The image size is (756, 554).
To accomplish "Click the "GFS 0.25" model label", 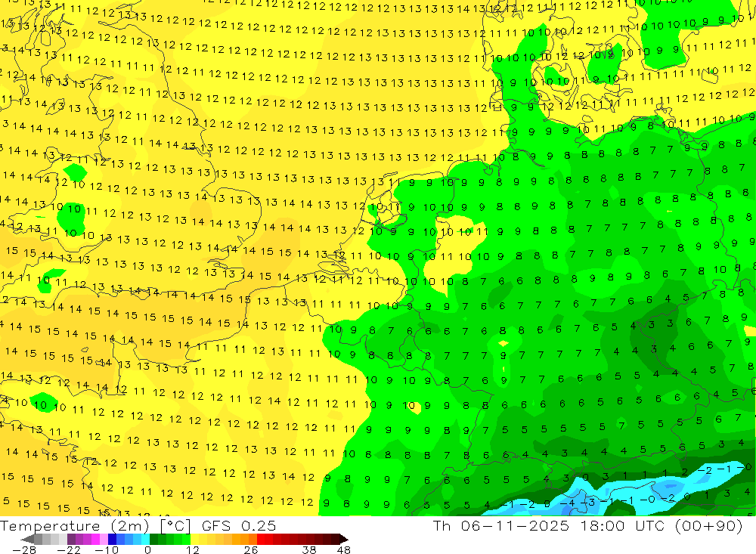I will click(x=239, y=525).
